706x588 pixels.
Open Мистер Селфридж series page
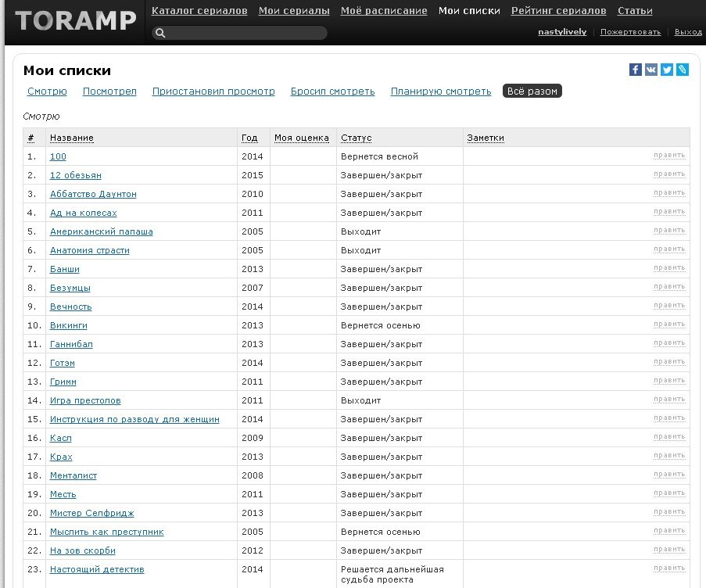pos(91,513)
